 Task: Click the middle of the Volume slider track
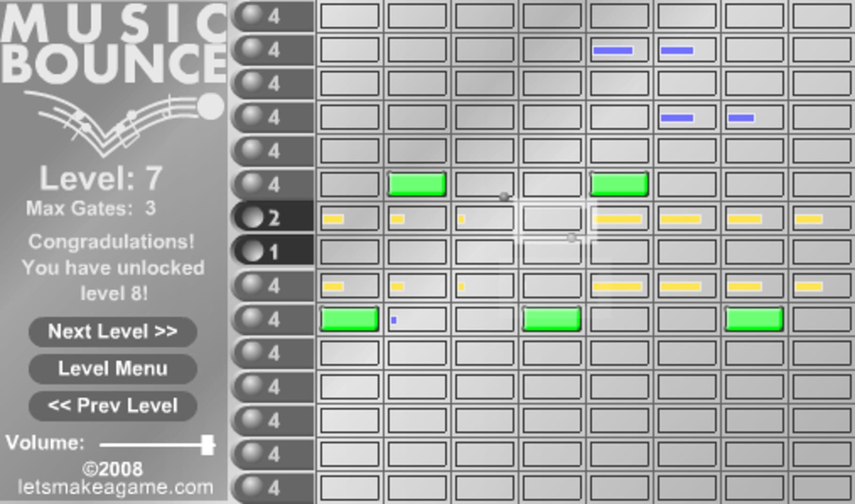157,444
